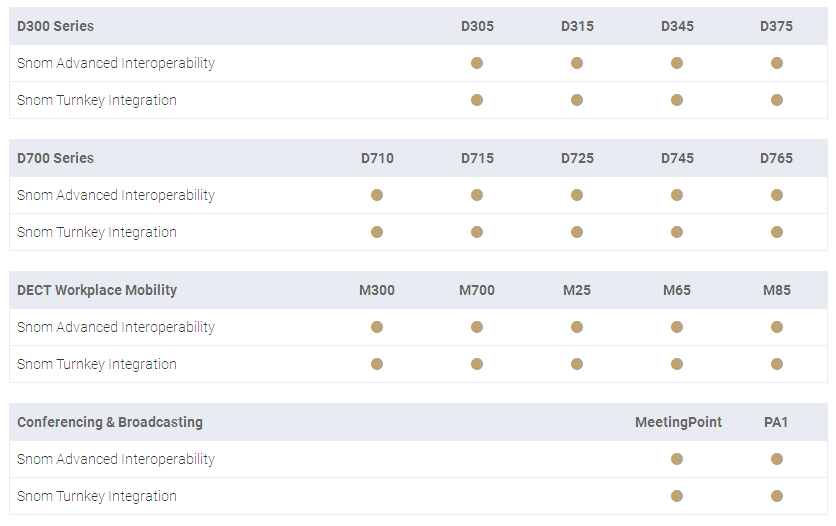The image size is (836, 526).
Task: Click the D345 Advanced Interoperability dot
Action: 677,63
